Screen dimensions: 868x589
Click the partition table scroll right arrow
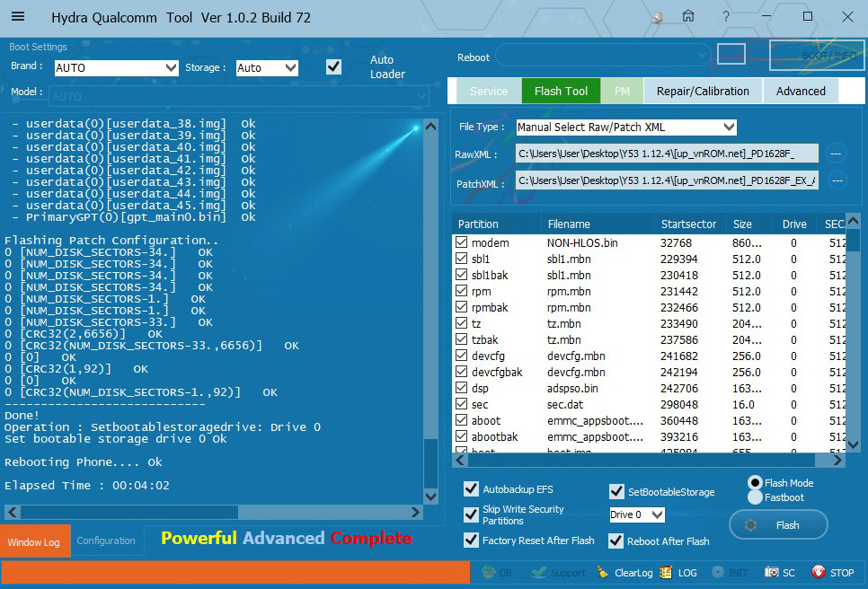coord(837,460)
